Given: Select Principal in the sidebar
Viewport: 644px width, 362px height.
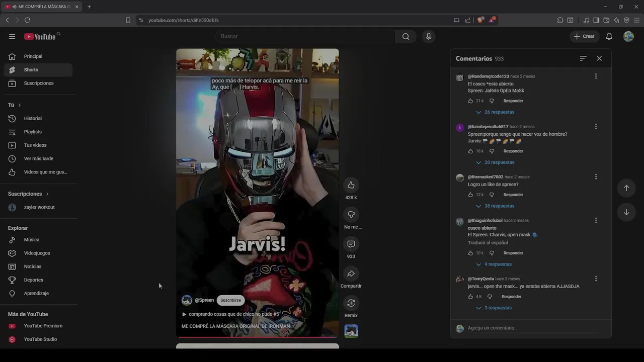Looking at the screenshot, I should click(38, 56).
